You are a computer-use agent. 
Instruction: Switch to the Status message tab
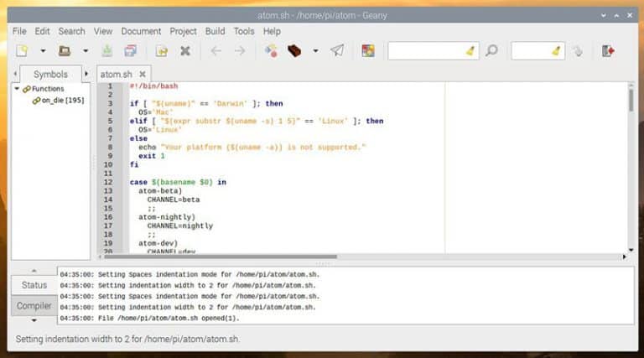tap(34, 285)
